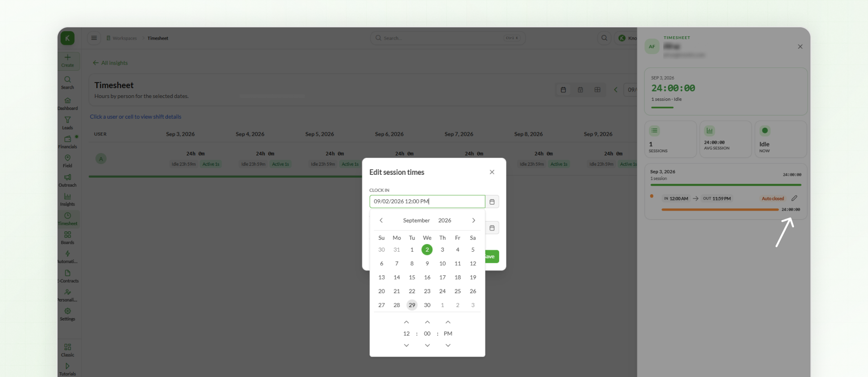
Task: Go to Dashboard in sidebar
Action: click(67, 104)
